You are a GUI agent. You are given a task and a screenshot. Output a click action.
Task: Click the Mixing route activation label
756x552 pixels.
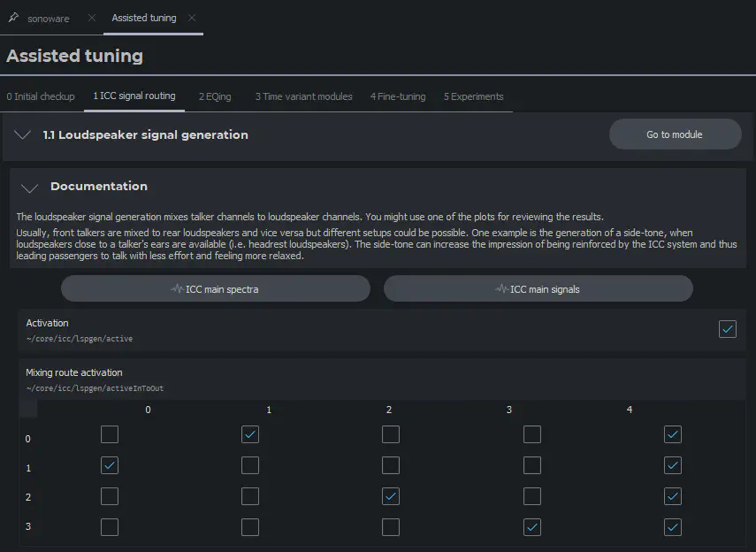[74, 372]
